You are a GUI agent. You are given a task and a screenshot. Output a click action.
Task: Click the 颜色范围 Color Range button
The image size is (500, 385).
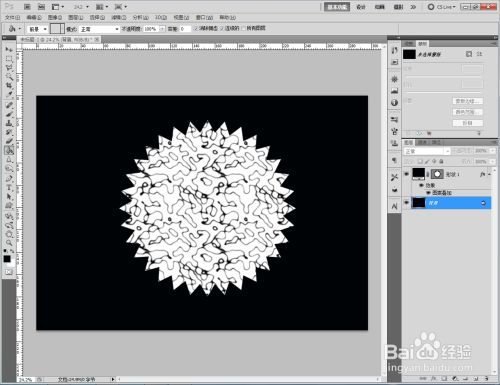pyautogui.click(x=467, y=112)
